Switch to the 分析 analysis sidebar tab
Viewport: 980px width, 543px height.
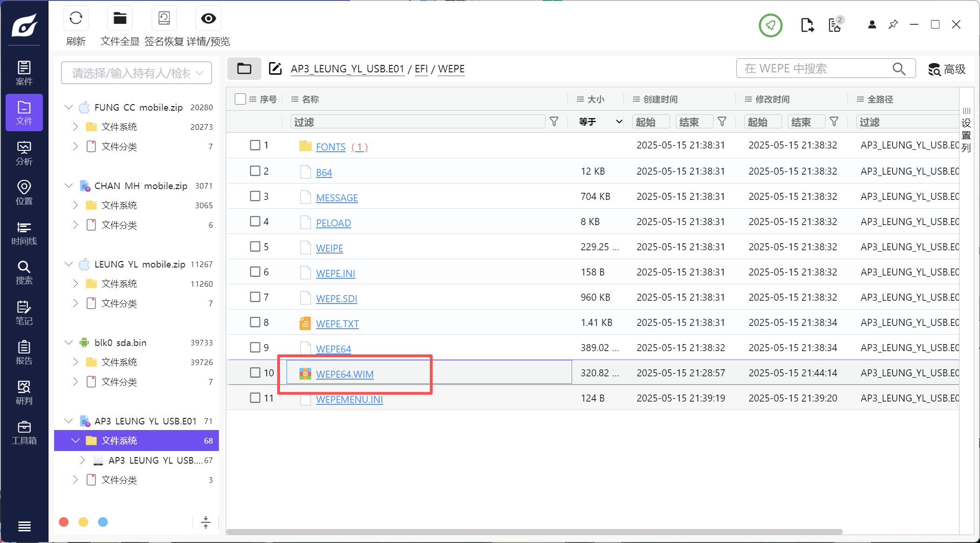tap(24, 153)
